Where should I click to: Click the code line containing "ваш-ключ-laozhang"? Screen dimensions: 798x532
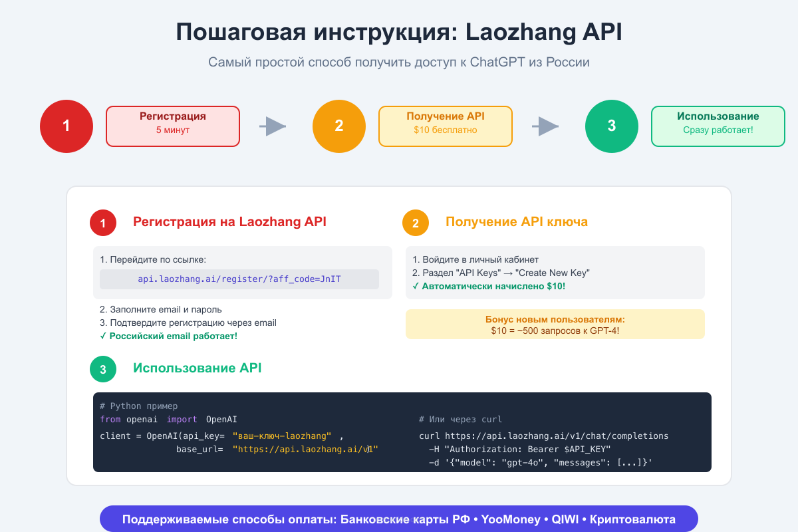(221, 436)
